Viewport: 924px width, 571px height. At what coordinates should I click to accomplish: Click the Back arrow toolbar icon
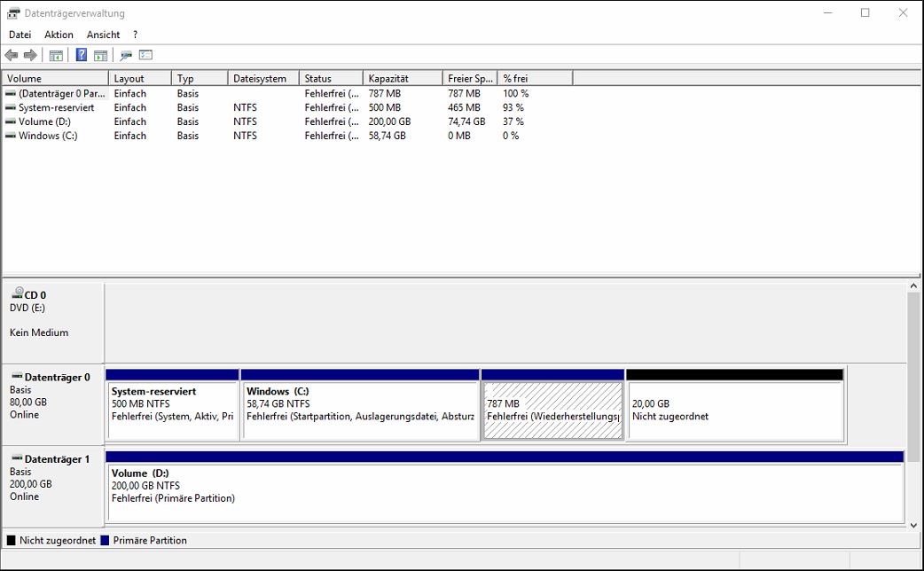tap(12, 55)
